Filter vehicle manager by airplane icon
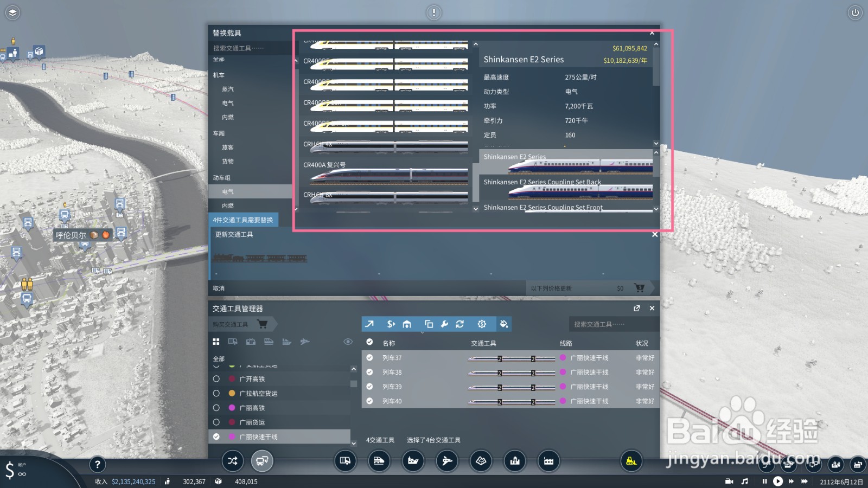The width and height of the screenshot is (868, 488). coord(305,342)
